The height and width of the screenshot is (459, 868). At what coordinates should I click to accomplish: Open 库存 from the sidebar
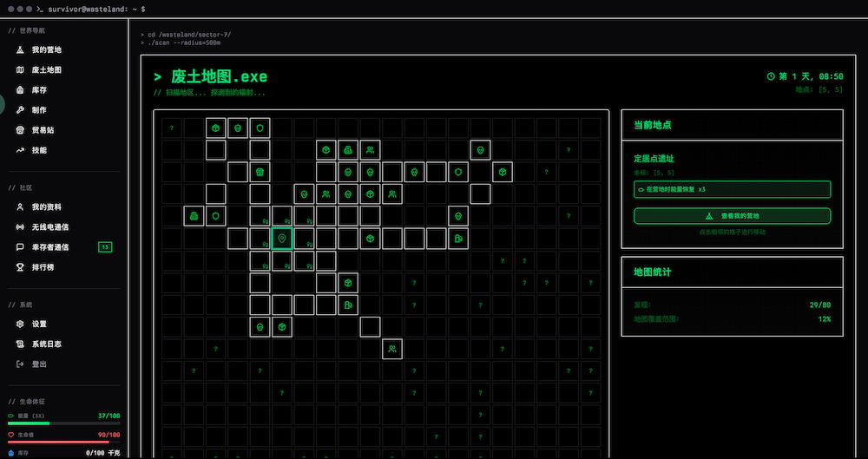[x=39, y=90]
